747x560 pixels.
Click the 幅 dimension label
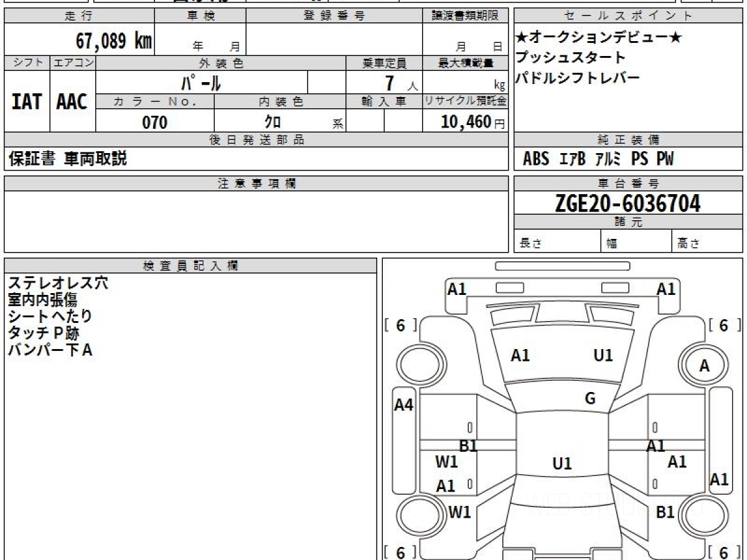point(613,244)
